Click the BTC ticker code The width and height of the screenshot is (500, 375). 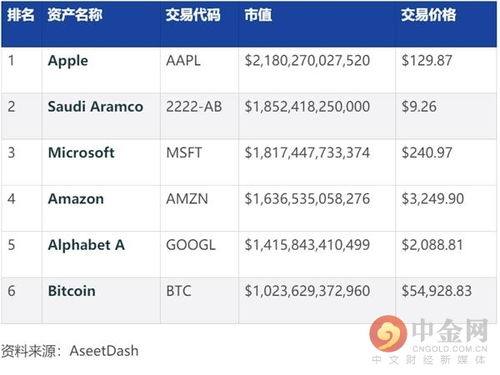[x=179, y=291]
